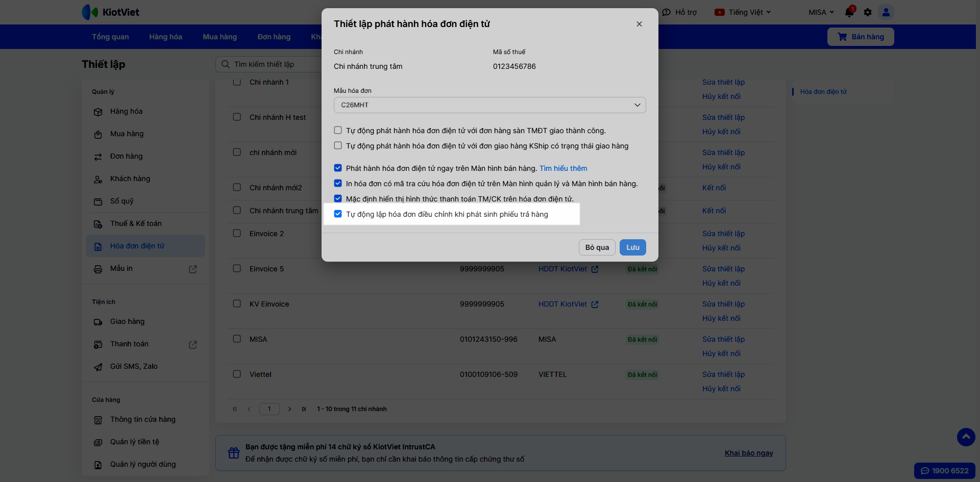The image size is (980, 482).
Task: Jump to the last page arrow
Action: (x=304, y=409)
